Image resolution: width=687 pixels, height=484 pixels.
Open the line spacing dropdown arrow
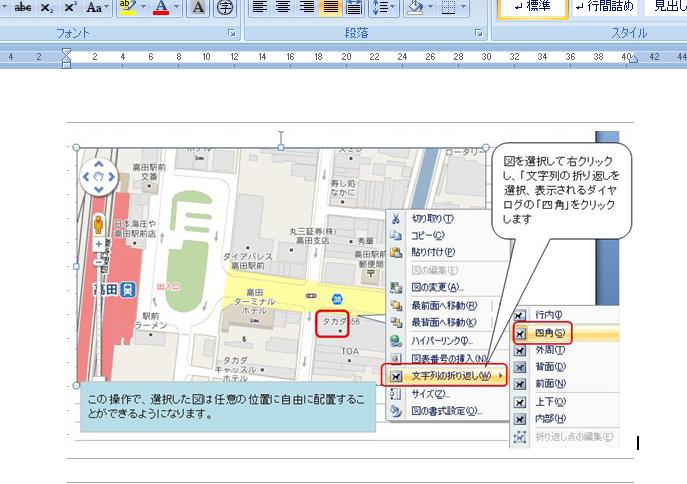[x=393, y=7]
